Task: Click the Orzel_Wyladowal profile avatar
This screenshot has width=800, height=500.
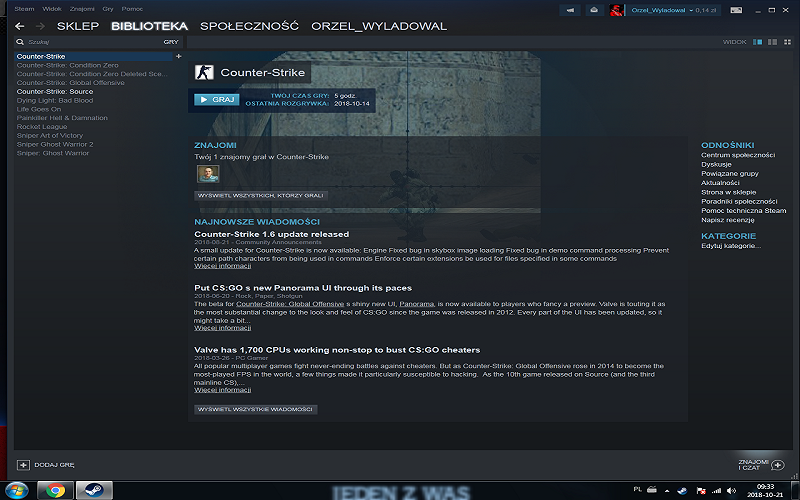Action: (618, 9)
